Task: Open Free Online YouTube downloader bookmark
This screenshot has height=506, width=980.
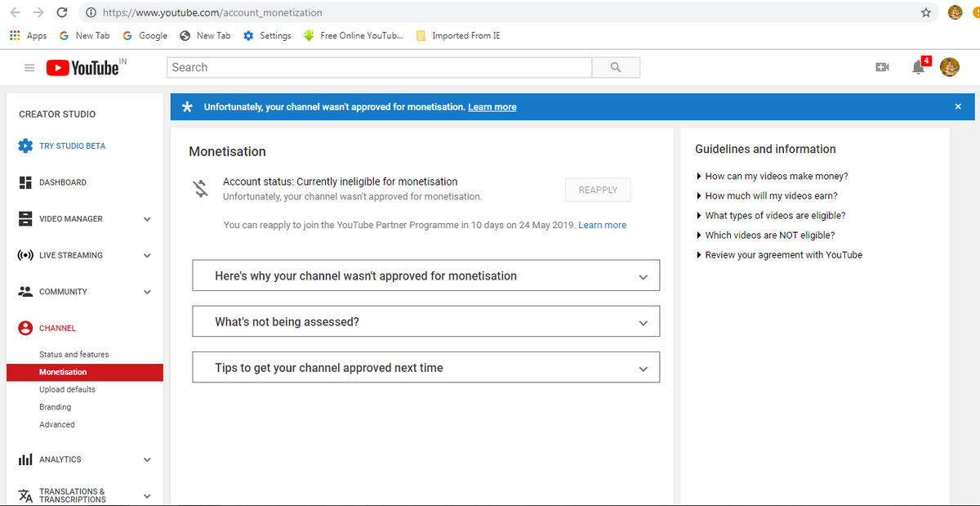Action: coord(353,36)
